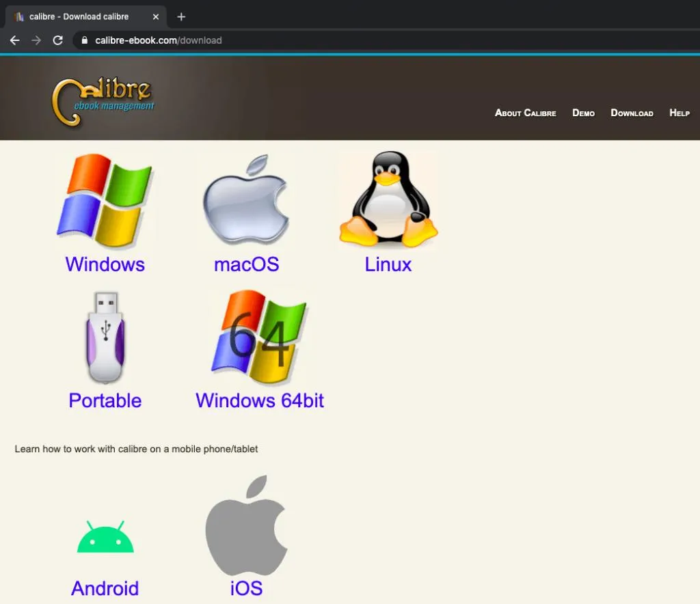Click the browser forward arrow

pyautogui.click(x=36, y=40)
